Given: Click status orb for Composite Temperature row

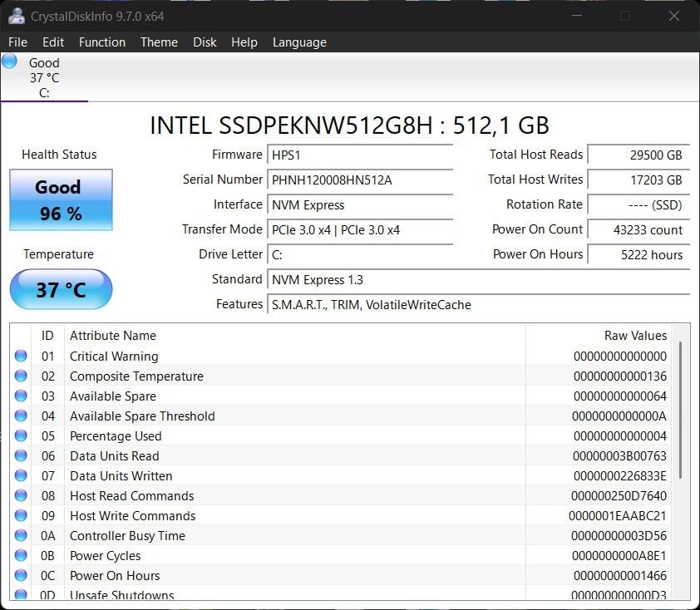Looking at the screenshot, I should pos(21,376).
